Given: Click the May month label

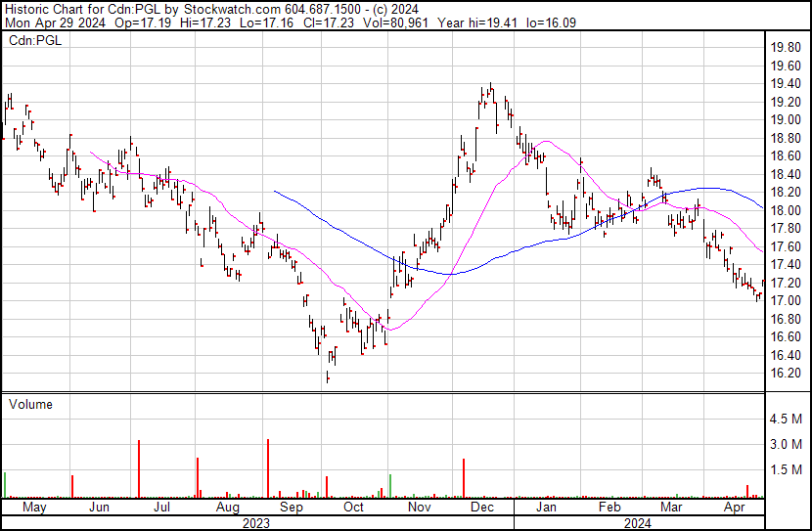Looking at the screenshot, I should [34, 508].
